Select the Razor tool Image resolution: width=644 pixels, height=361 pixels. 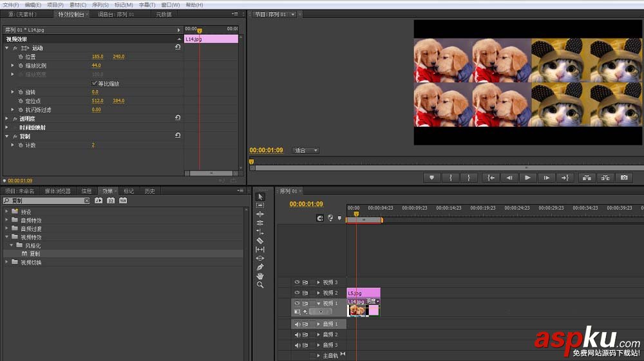[x=260, y=241]
